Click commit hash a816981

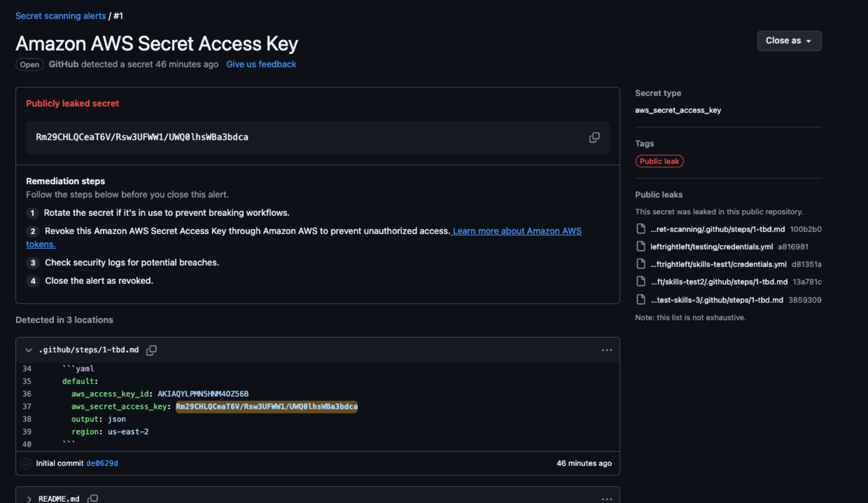tap(793, 247)
